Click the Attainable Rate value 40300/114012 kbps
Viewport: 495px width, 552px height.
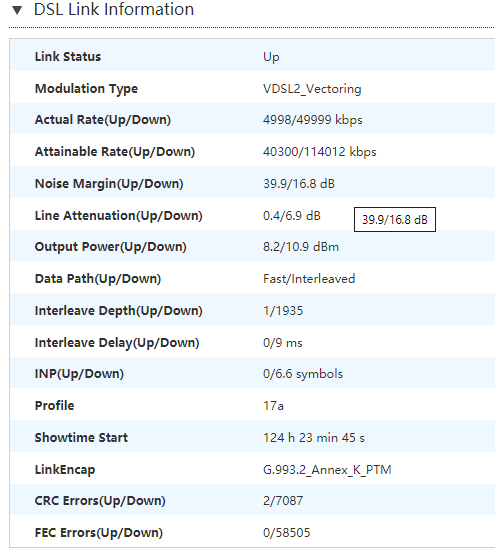coord(319,152)
